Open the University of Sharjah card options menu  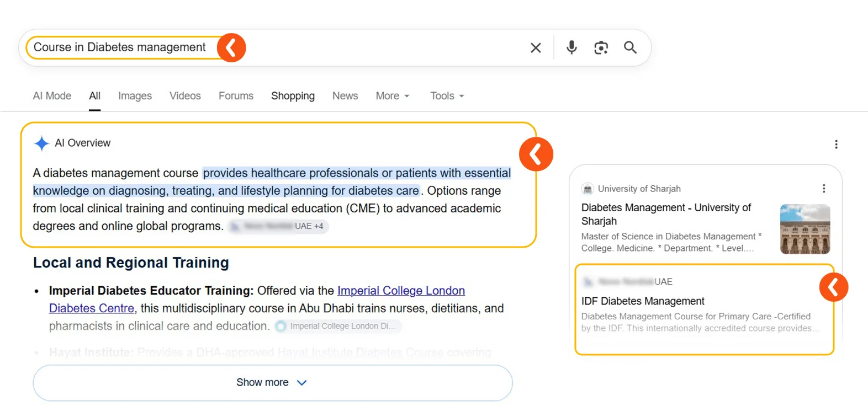[x=824, y=189]
